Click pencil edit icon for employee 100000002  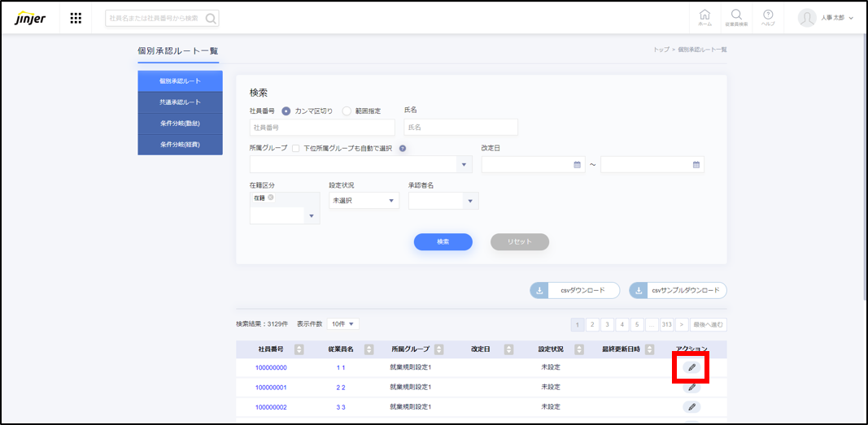[x=691, y=406]
